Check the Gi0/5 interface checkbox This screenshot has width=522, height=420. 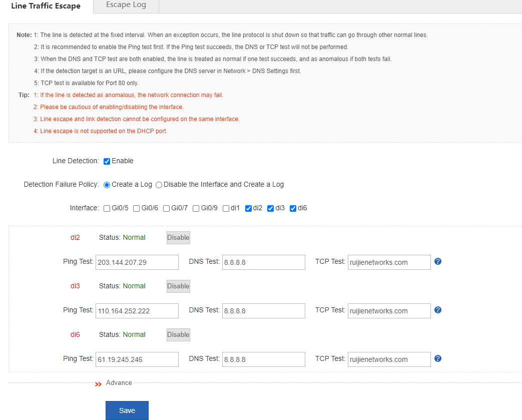pos(107,208)
